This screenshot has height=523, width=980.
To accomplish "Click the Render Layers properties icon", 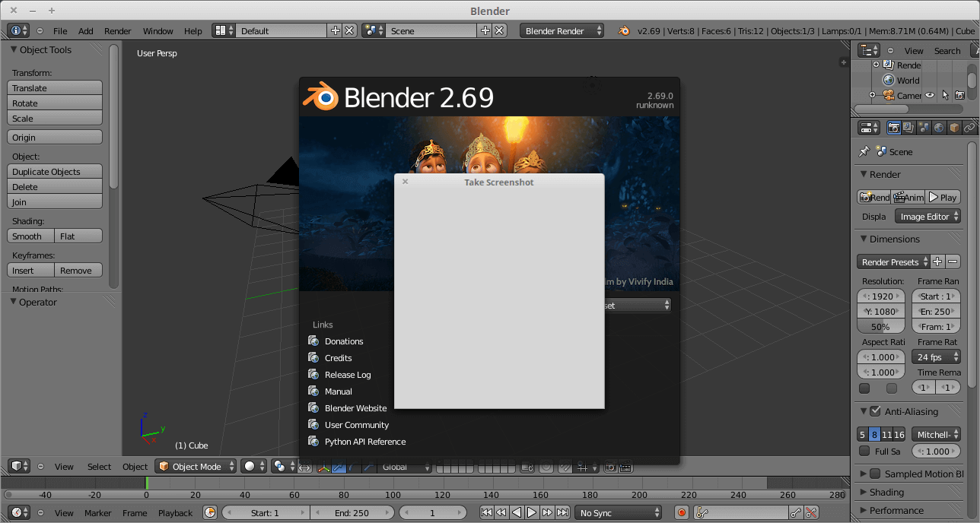I will pyautogui.click(x=908, y=128).
